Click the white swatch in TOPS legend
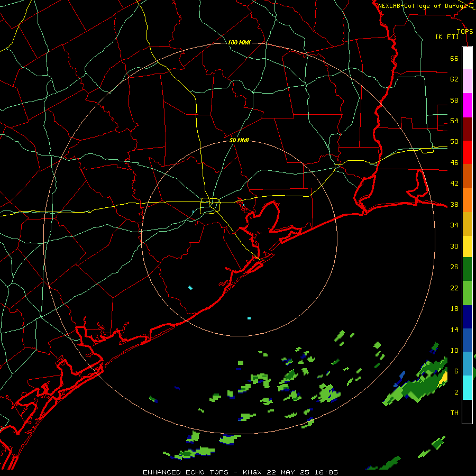 coord(467,58)
